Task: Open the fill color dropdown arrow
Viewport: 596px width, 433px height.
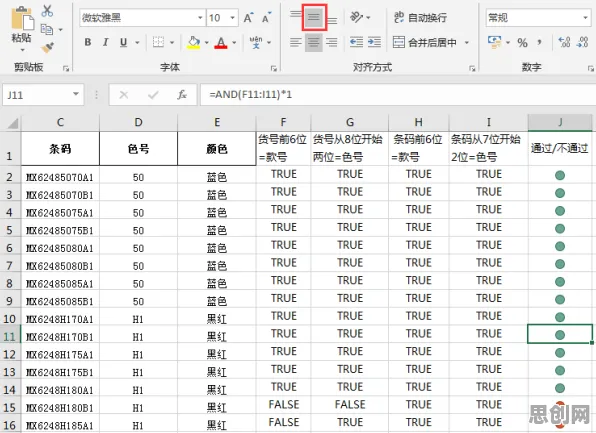Action: tap(207, 42)
